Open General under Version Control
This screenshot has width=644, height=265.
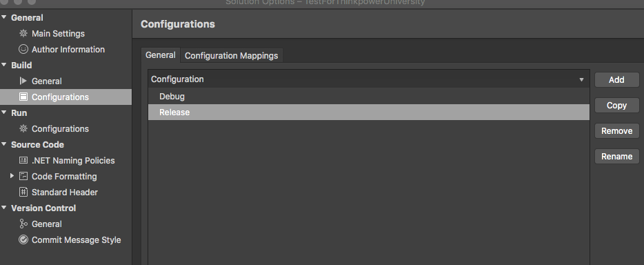46,224
